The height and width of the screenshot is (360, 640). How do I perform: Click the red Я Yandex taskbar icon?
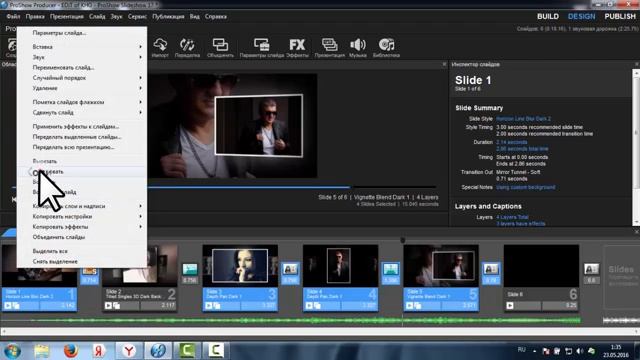point(99,351)
